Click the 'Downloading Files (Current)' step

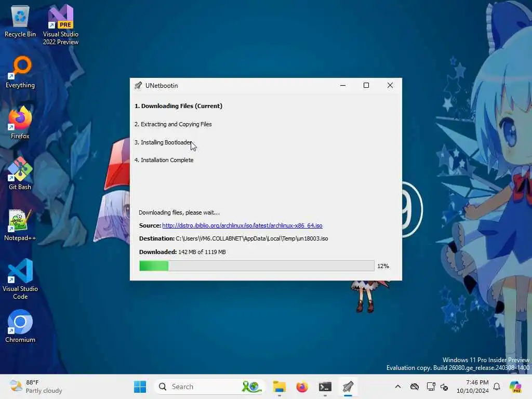click(x=179, y=106)
